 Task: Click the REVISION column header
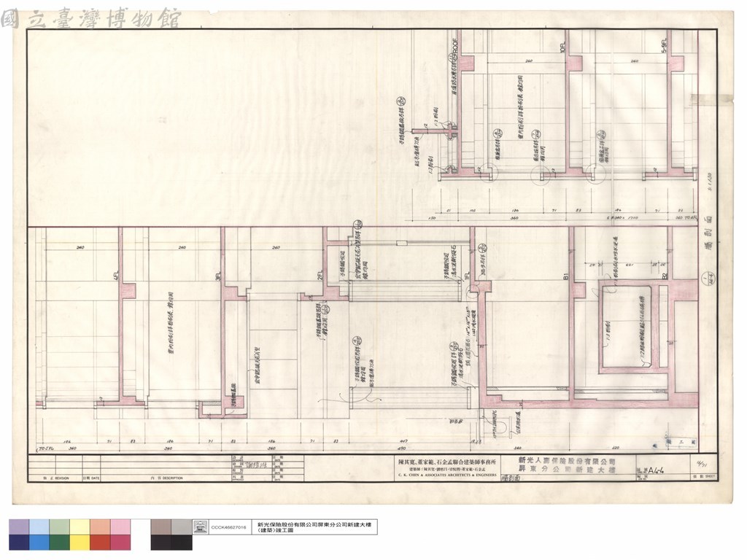pos(55,478)
